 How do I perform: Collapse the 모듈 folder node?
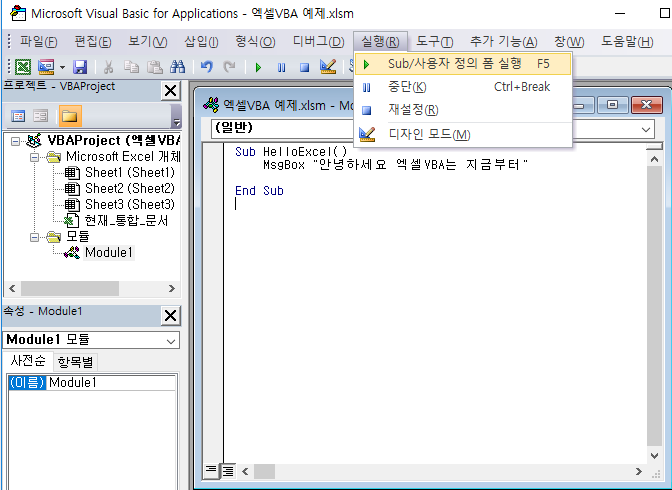click(x=34, y=237)
